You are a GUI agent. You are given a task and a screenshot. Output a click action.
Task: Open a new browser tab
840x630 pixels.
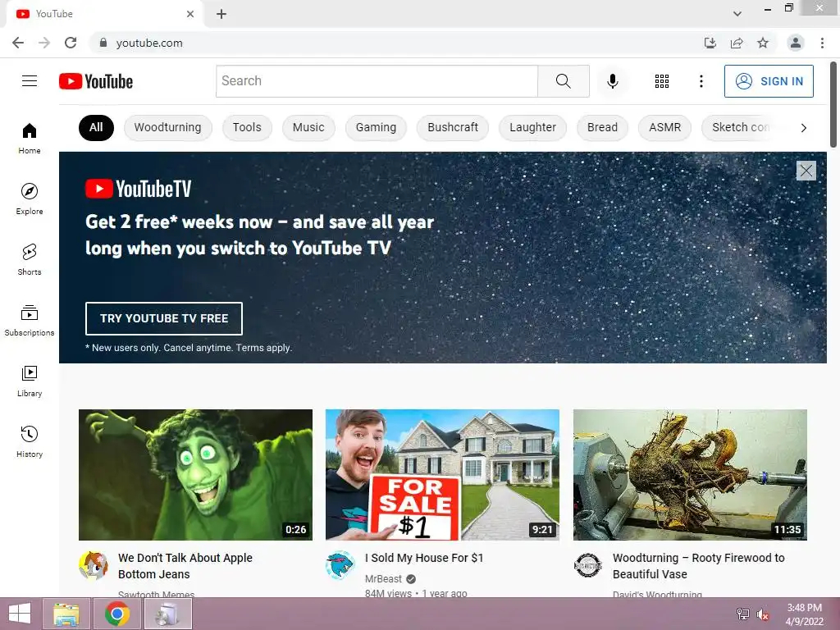click(x=221, y=14)
